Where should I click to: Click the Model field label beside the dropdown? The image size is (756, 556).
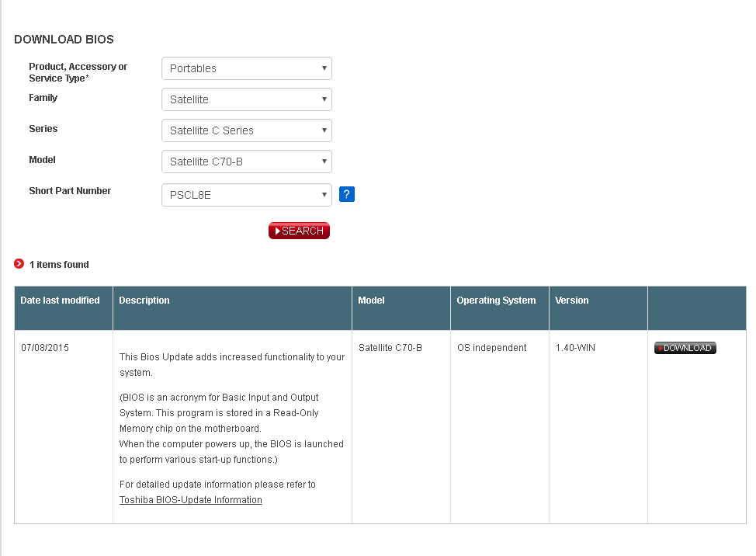click(x=42, y=160)
